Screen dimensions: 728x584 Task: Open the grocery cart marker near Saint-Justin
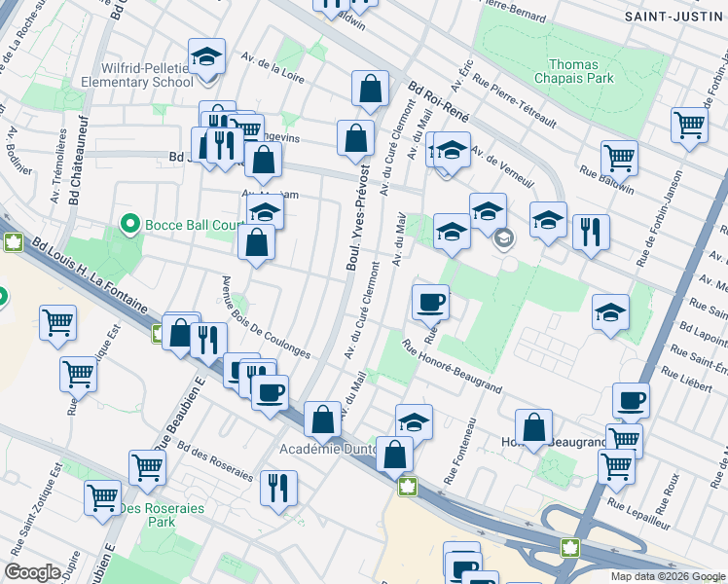click(x=689, y=127)
